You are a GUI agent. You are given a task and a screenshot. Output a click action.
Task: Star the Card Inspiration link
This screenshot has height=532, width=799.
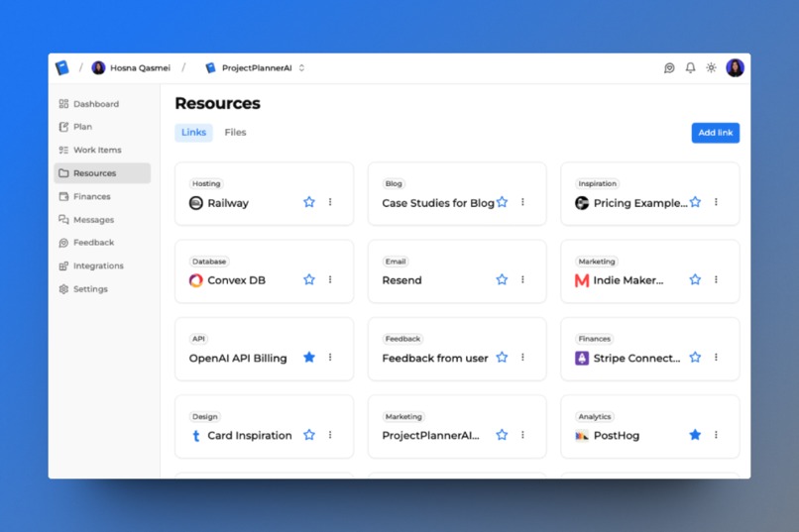[309, 435]
